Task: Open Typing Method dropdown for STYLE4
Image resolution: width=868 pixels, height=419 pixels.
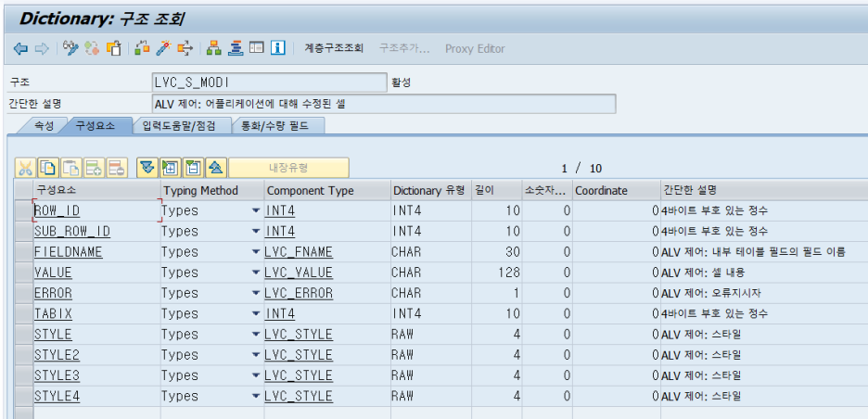Action: click(x=255, y=397)
